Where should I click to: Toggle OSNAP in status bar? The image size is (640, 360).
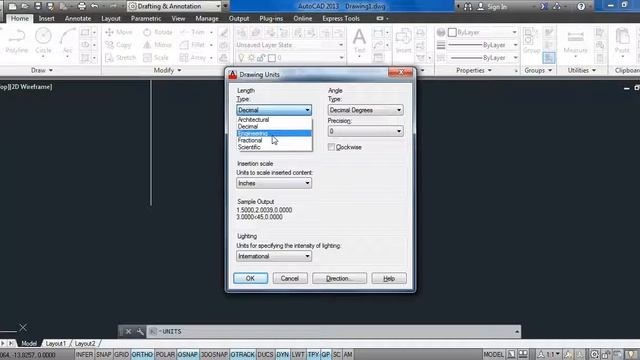coord(187,354)
